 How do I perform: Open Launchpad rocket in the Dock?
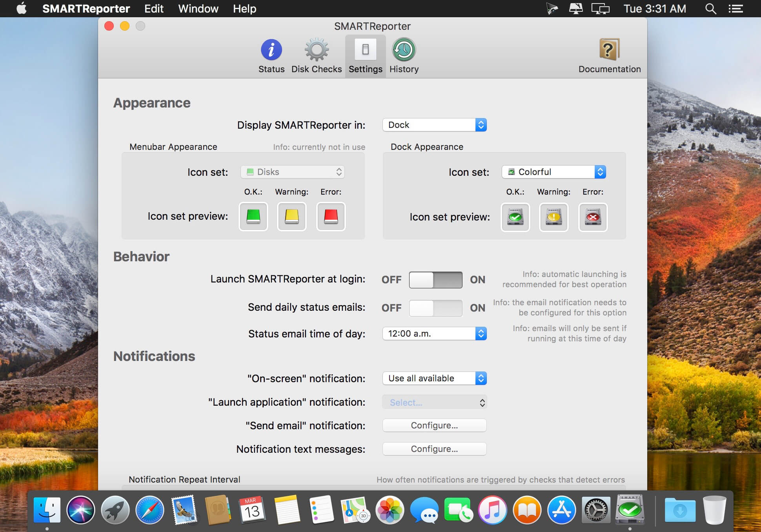(115, 510)
